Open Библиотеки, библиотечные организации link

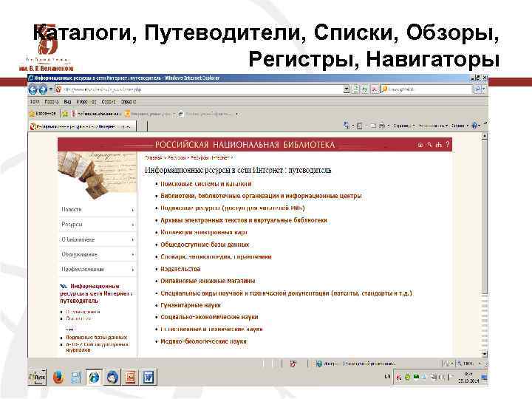(261, 196)
